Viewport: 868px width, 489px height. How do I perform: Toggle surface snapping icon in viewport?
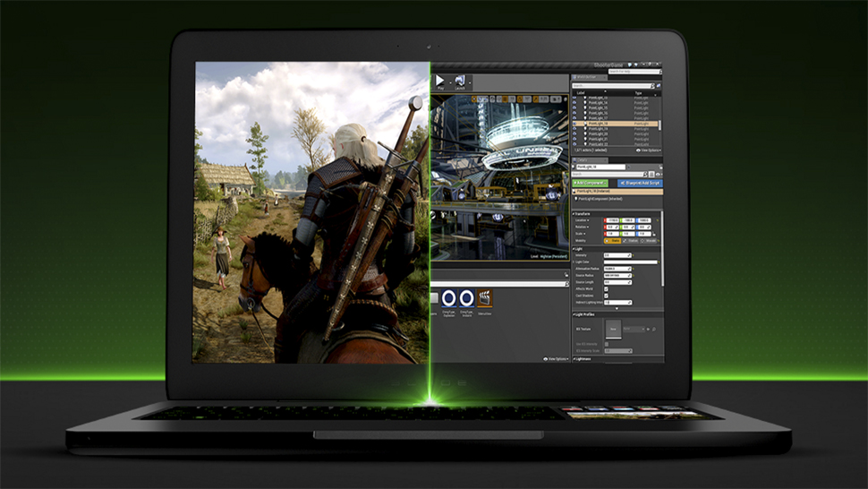pyautogui.click(x=499, y=99)
